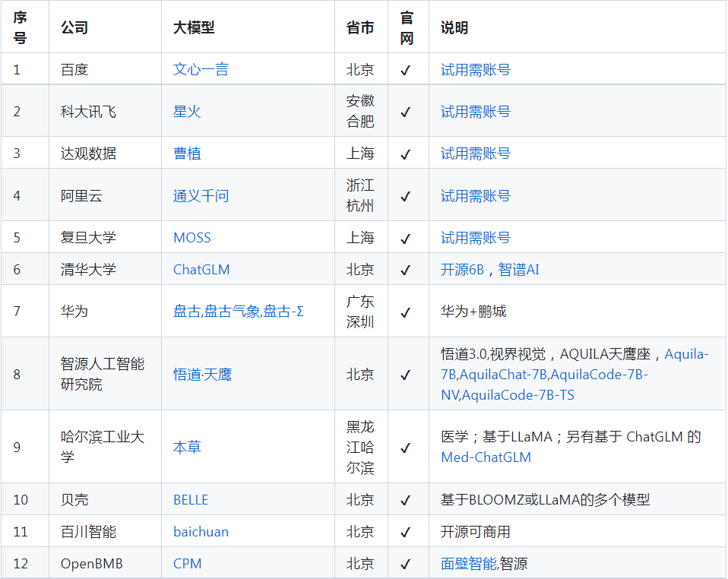Open the baichuan model link
The width and height of the screenshot is (728, 579).
(201, 532)
